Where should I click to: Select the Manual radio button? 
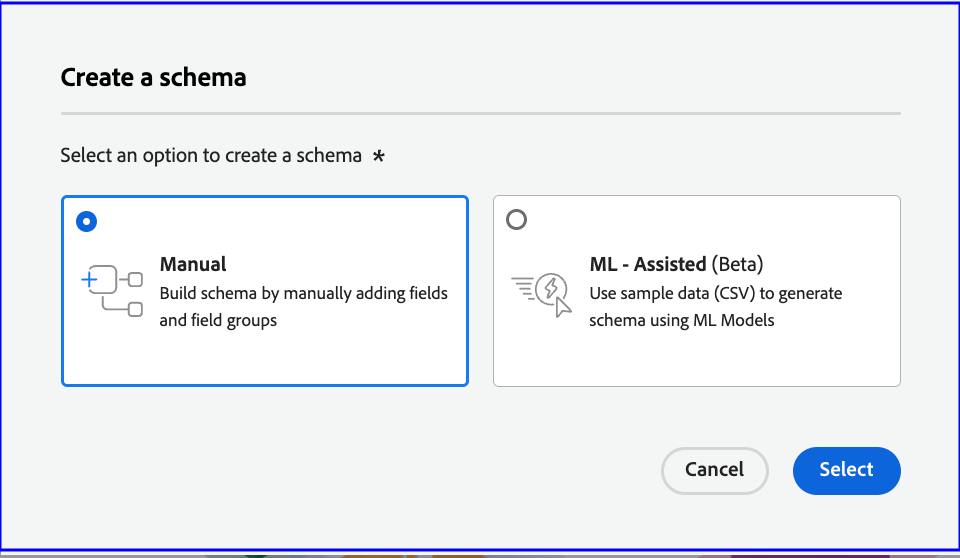click(x=87, y=222)
